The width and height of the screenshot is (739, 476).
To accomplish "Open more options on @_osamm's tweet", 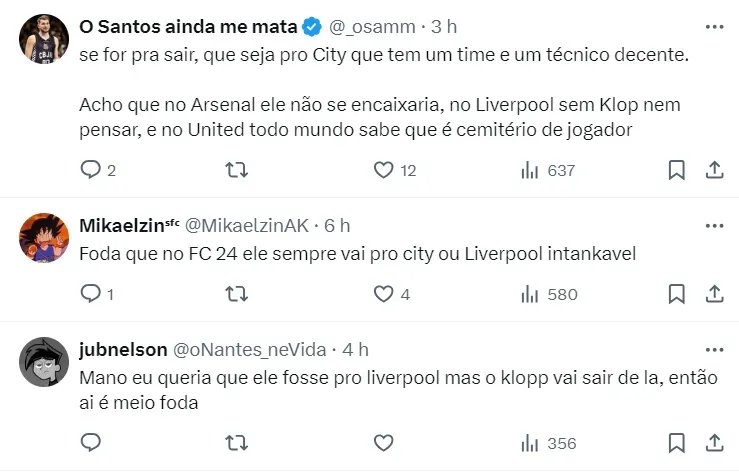I will [715, 26].
